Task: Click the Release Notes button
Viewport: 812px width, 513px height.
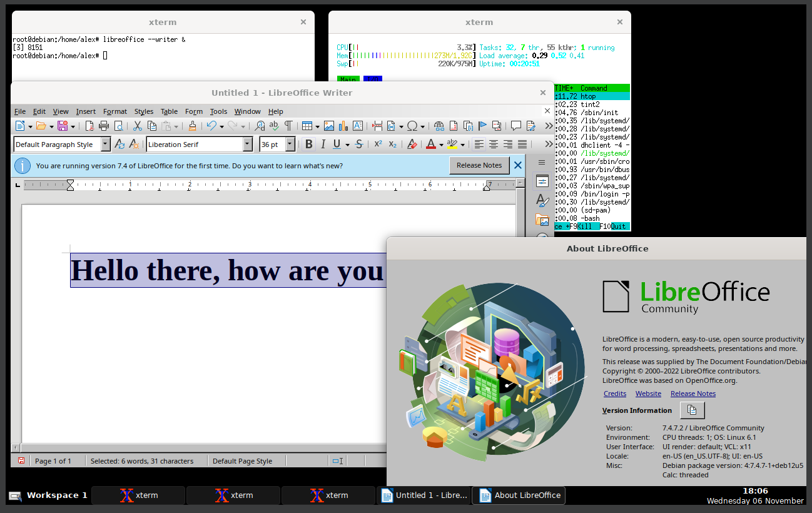Action: pyautogui.click(x=479, y=165)
